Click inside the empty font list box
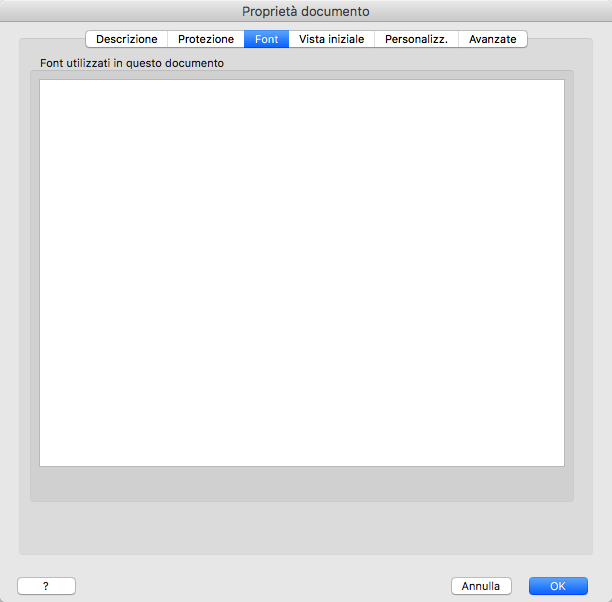The image size is (612, 602). pos(301,272)
